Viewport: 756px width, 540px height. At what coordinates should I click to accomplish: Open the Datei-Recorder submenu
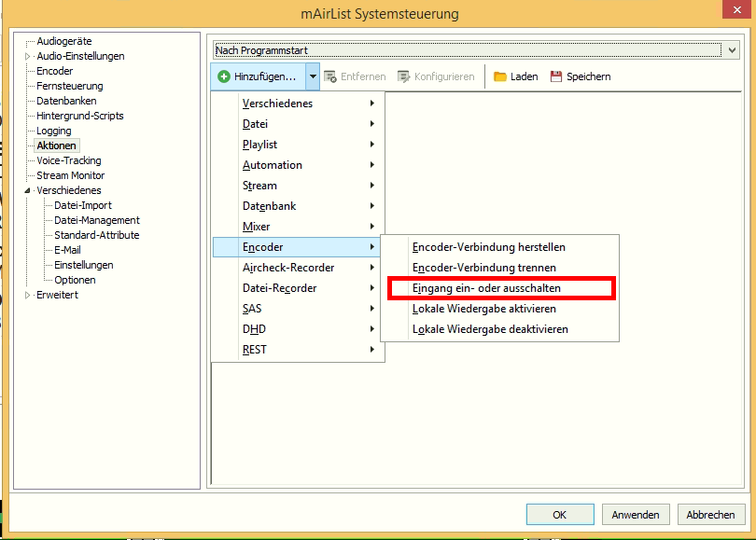tap(299, 288)
